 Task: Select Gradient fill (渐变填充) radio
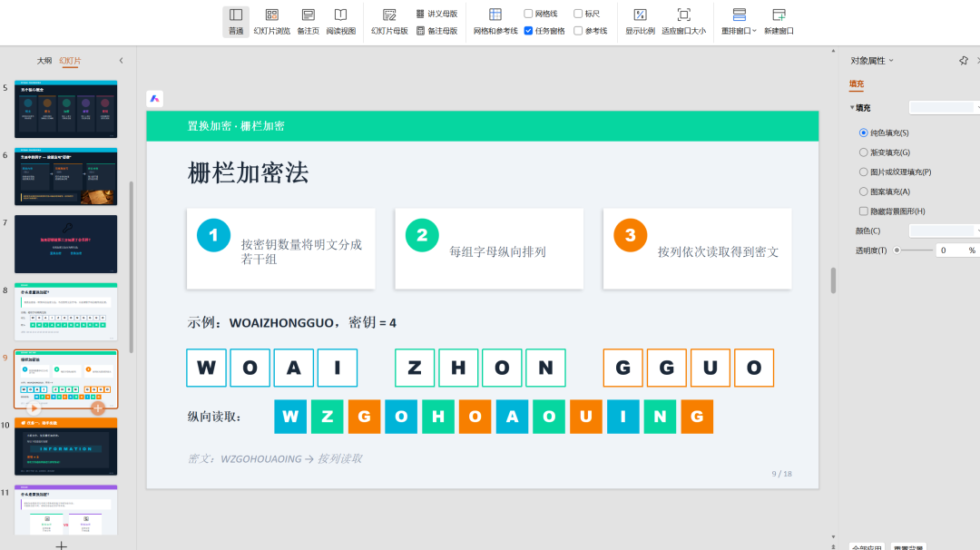(864, 152)
